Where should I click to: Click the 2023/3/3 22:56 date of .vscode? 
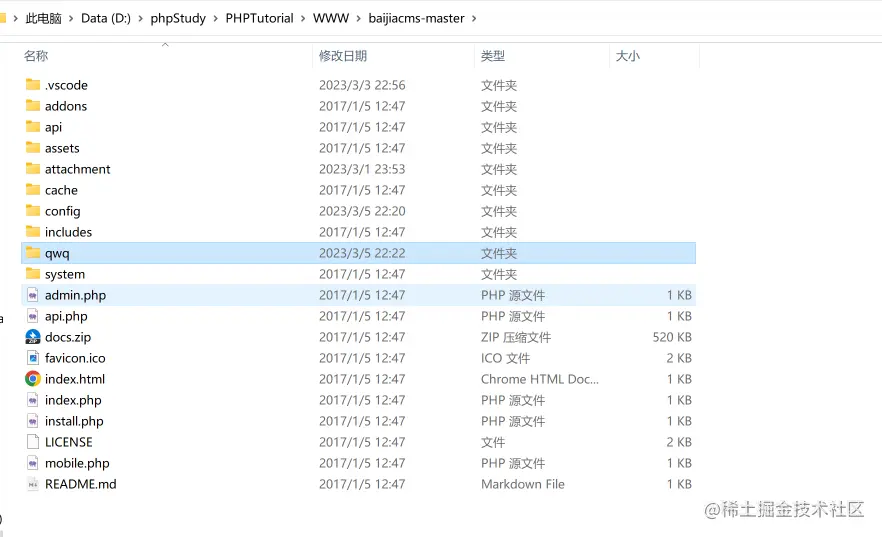tap(362, 85)
